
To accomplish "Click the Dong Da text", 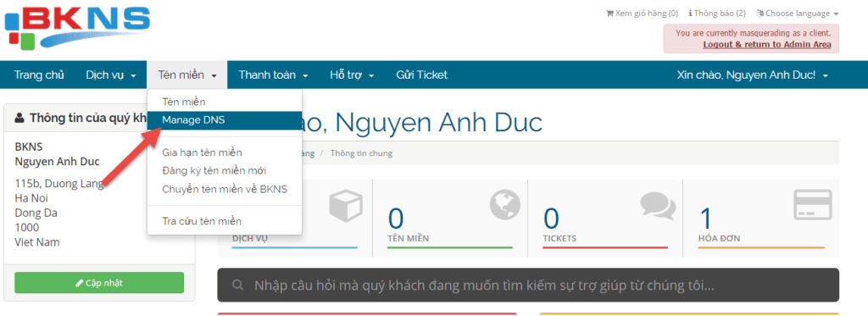I will [36, 213].
